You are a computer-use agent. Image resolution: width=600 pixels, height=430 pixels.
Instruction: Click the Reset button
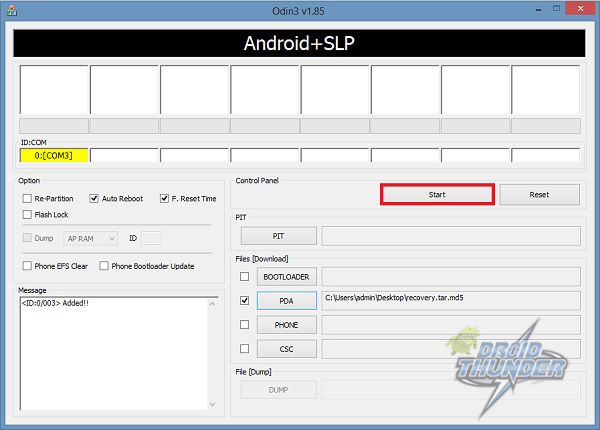(x=539, y=195)
